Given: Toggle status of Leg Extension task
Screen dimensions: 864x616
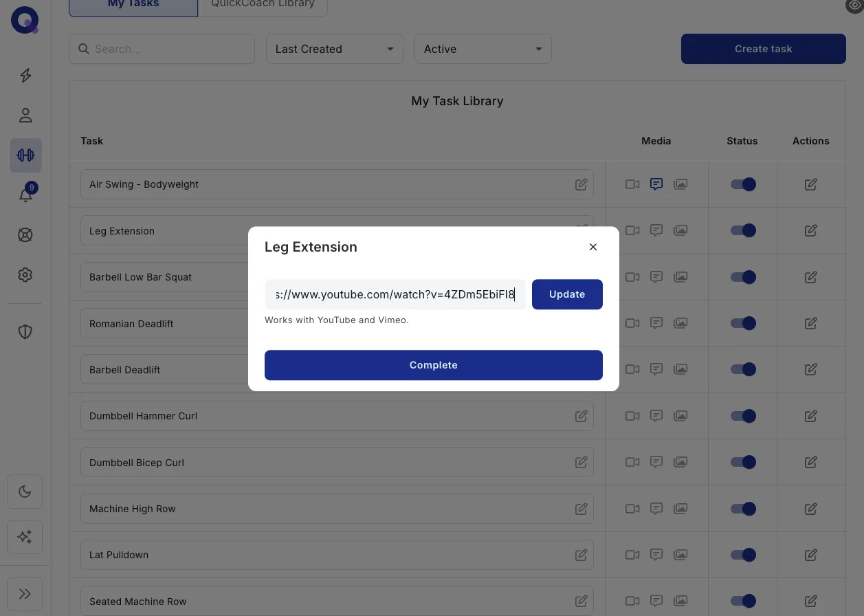Looking at the screenshot, I should (x=743, y=230).
